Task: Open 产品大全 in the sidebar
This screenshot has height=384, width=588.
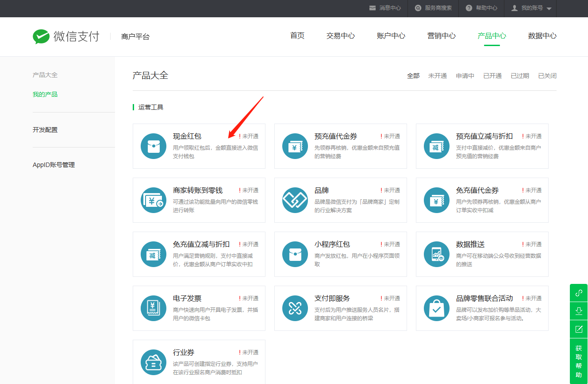Action: (x=45, y=75)
